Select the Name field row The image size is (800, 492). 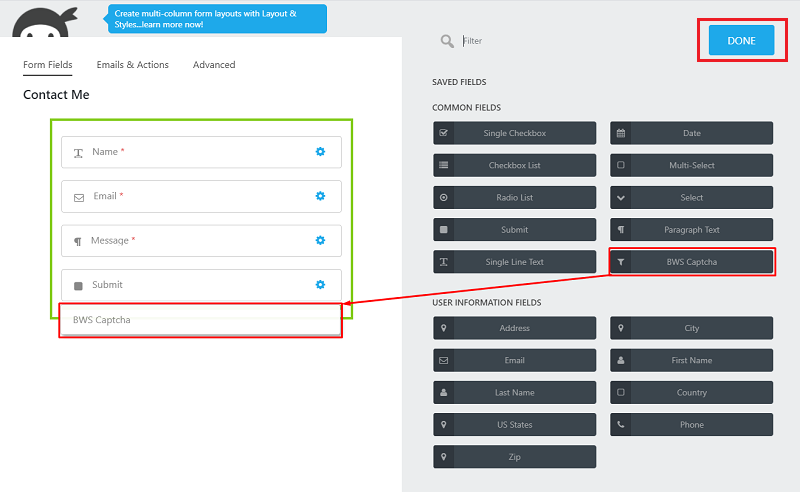click(201, 152)
